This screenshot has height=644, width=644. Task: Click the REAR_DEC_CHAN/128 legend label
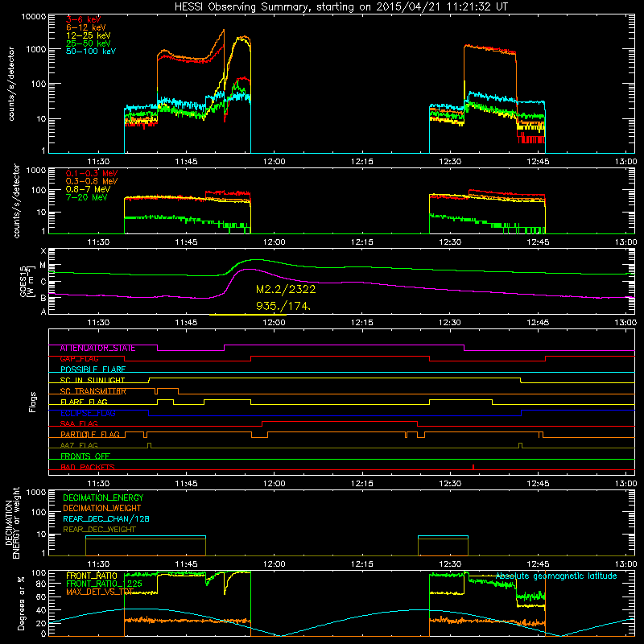click(106, 519)
